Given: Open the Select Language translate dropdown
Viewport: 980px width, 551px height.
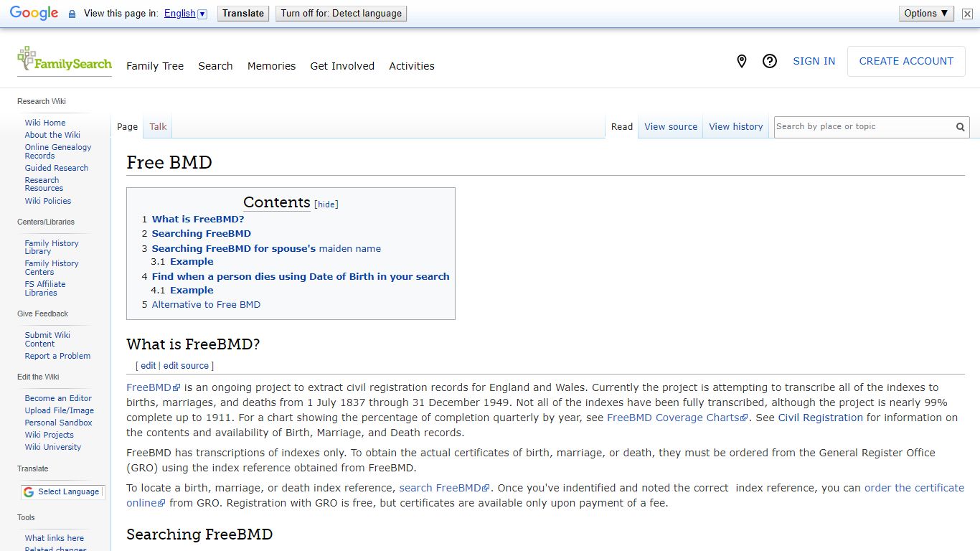Looking at the screenshot, I should click(x=62, y=492).
